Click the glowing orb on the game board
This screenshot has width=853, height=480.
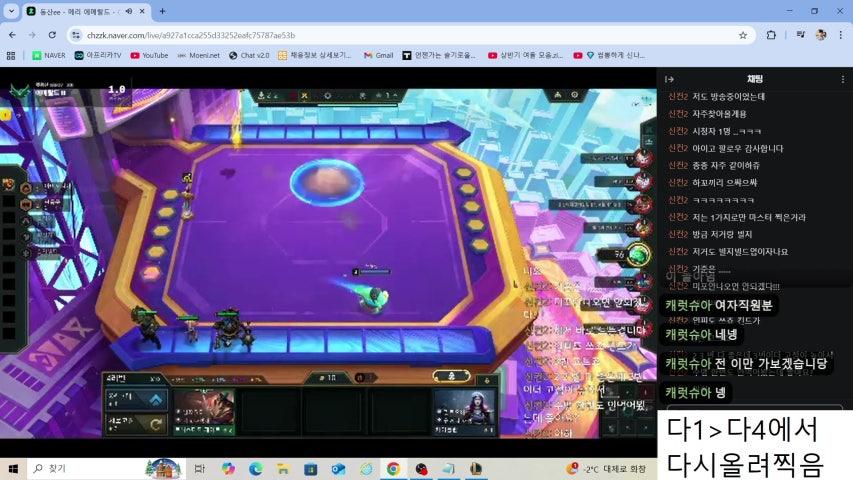click(326, 182)
